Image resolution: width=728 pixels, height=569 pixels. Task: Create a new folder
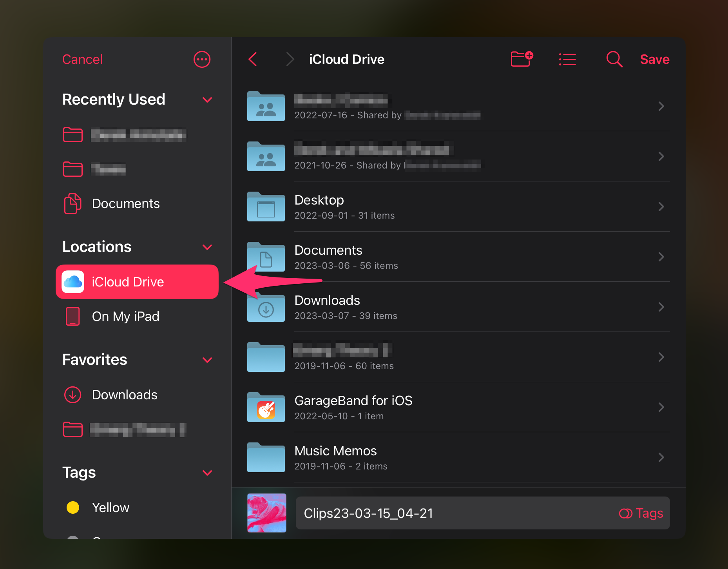tap(521, 59)
